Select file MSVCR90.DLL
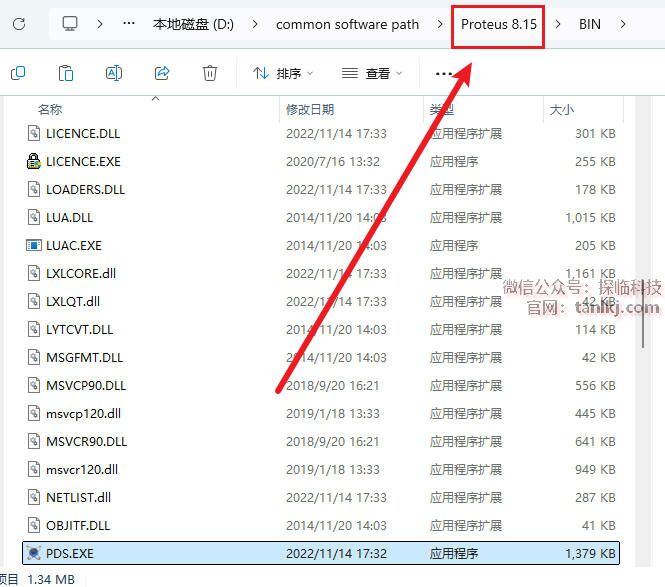 click(x=321, y=442)
